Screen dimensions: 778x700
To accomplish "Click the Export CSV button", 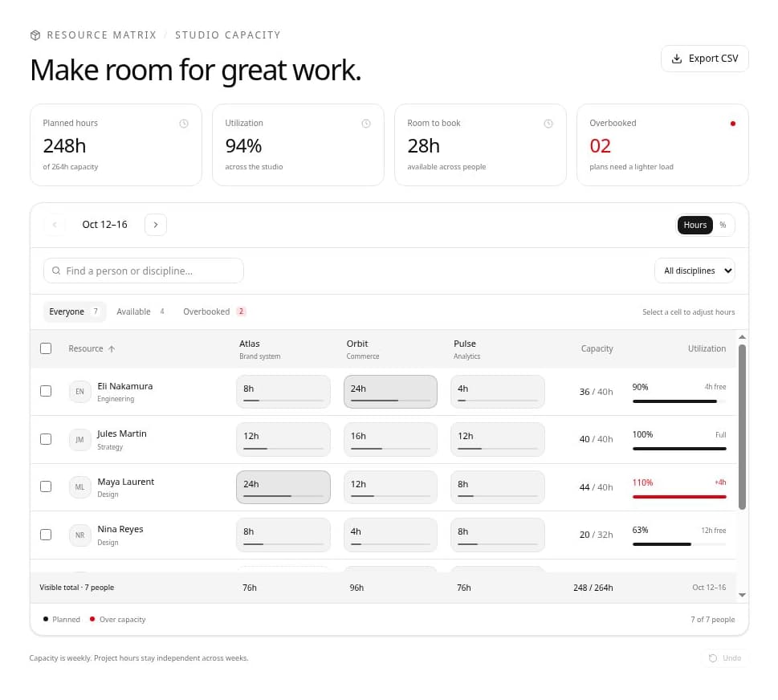I will click(705, 59).
